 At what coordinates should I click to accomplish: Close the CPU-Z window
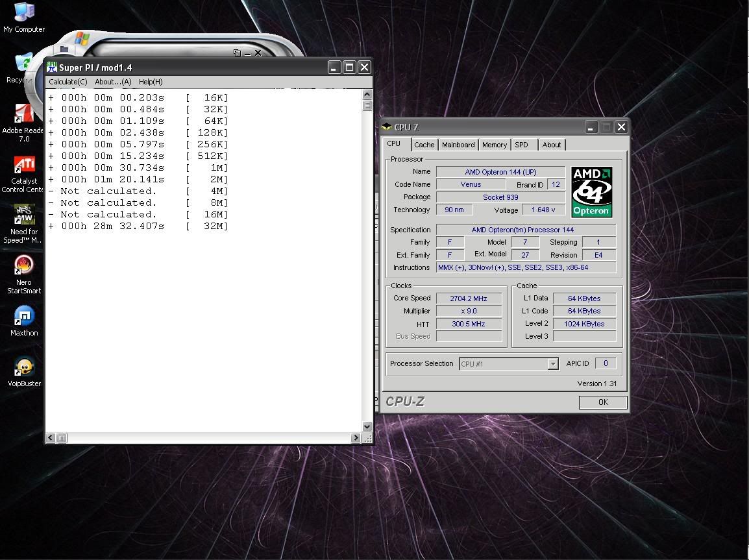(x=621, y=127)
